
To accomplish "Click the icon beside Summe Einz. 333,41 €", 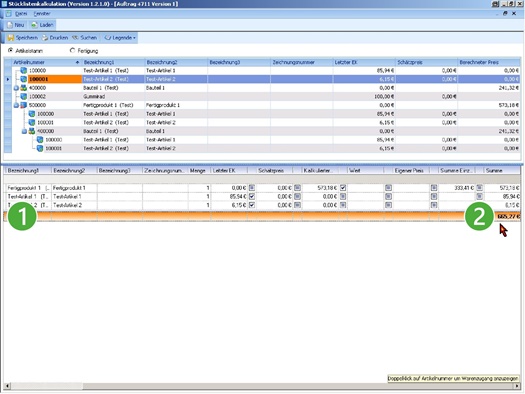I will click(x=479, y=188).
